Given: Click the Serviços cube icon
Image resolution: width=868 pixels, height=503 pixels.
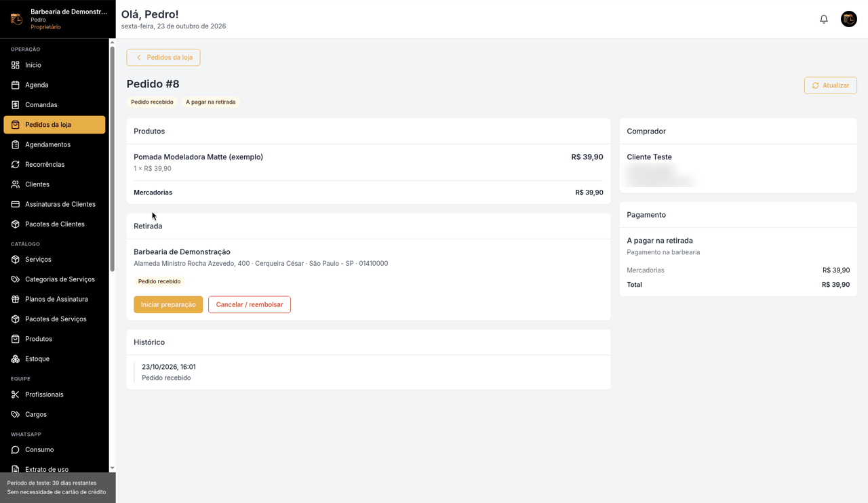Looking at the screenshot, I should tap(16, 260).
